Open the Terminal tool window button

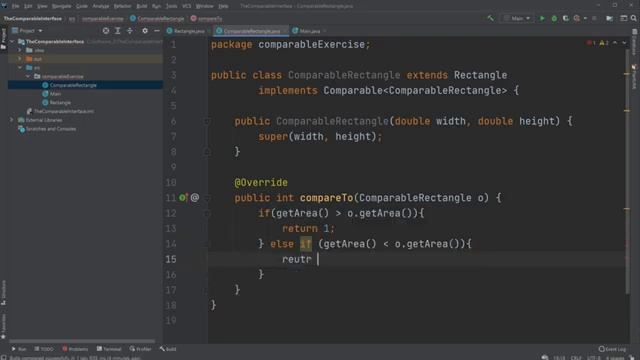coord(109,349)
